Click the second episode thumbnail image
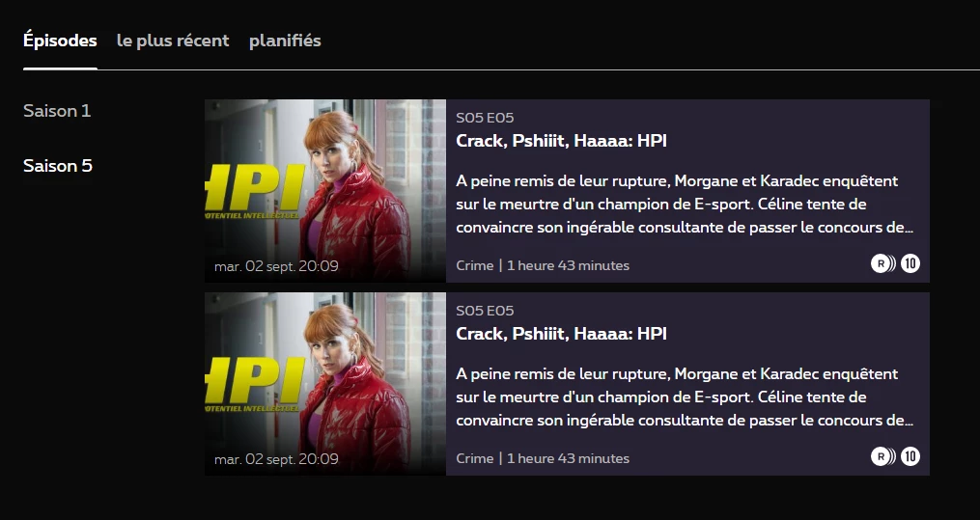The height and width of the screenshot is (520, 980). click(325, 384)
